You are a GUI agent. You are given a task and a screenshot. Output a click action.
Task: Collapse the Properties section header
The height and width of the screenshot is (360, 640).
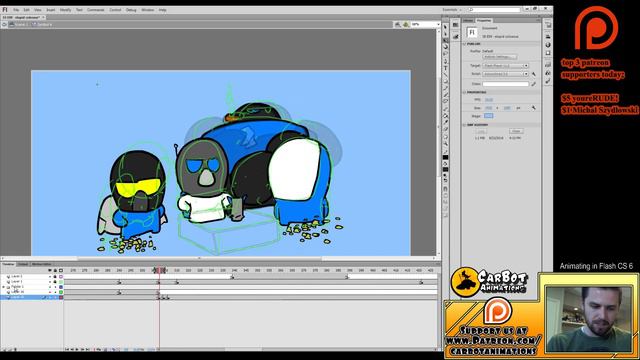click(x=464, y=92)
